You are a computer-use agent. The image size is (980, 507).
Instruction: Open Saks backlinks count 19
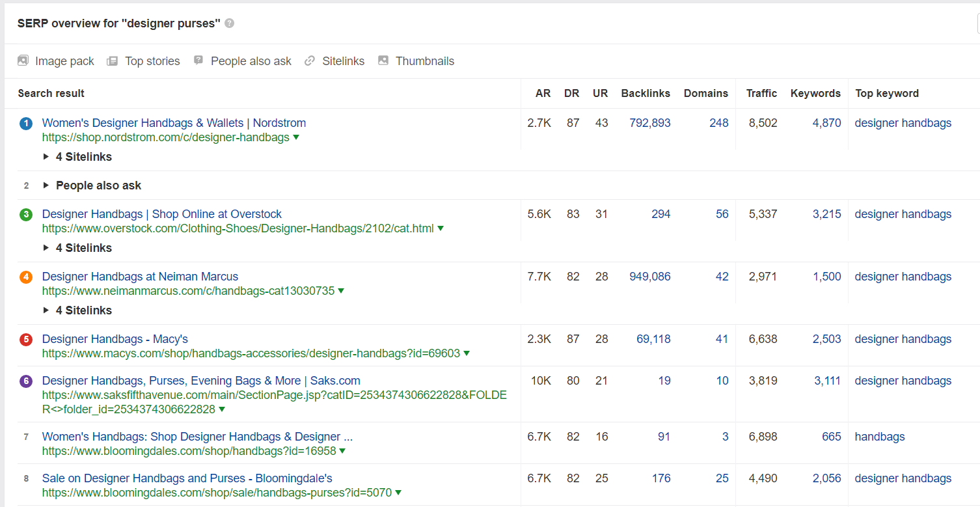pyautogui.click(x=664, y=381)
